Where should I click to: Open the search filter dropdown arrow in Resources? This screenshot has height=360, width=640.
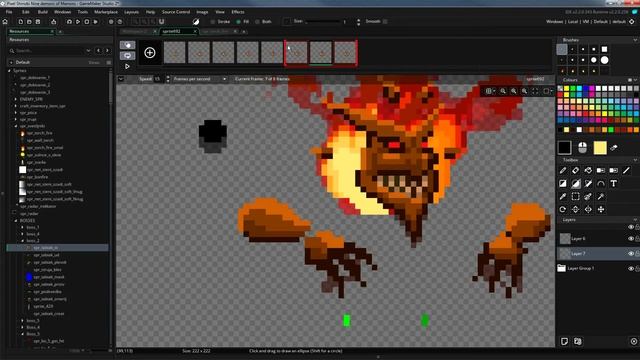(x=88, y=51)
